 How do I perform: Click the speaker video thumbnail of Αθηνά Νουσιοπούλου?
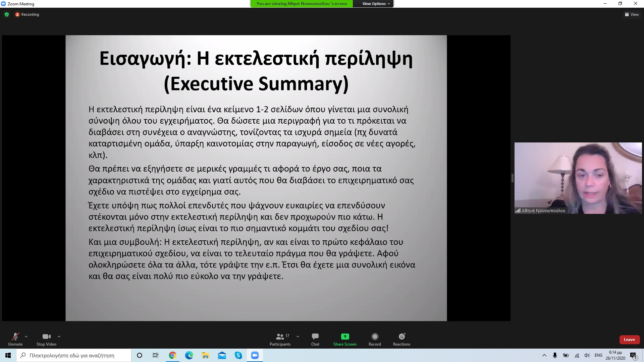pyautogui.click(x=578, y=178)
